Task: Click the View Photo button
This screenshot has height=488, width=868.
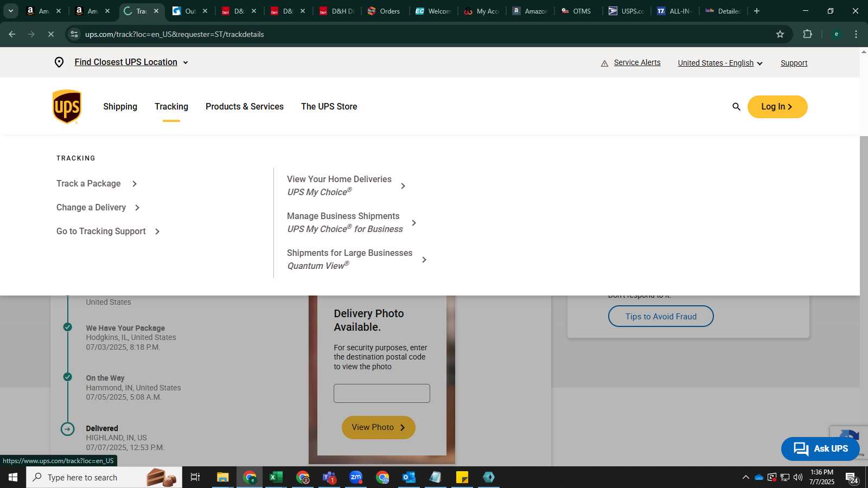Action: click(379, 427)
